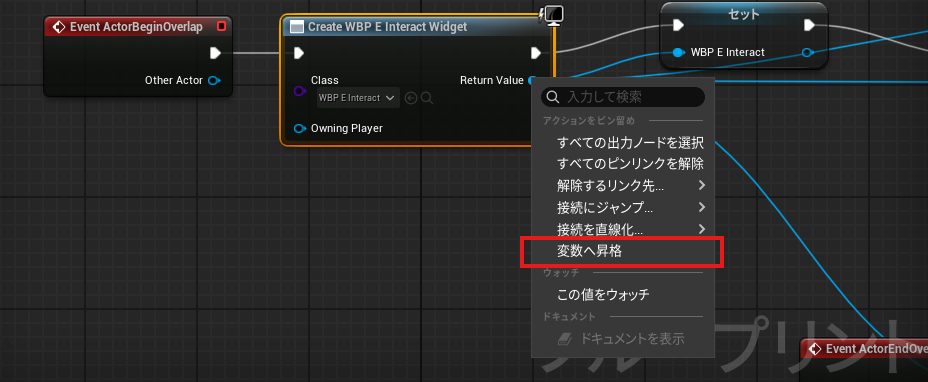This screenshot has height=382, width=928.
Task: Click the purple Class input pin
Action: coord(299,91)
